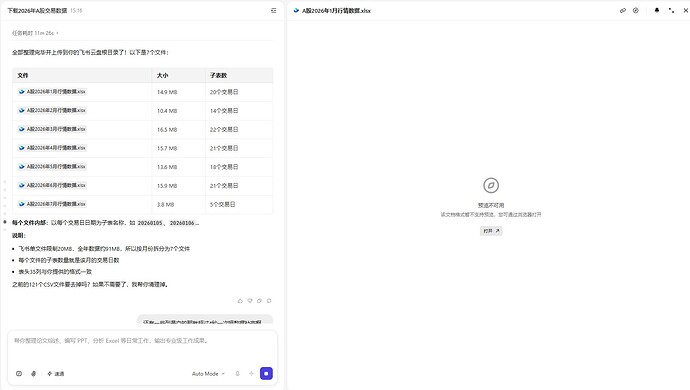The image size is (690, 390).
Task: Click the plus add attachment icon
Action: click(x=251, y=374)
